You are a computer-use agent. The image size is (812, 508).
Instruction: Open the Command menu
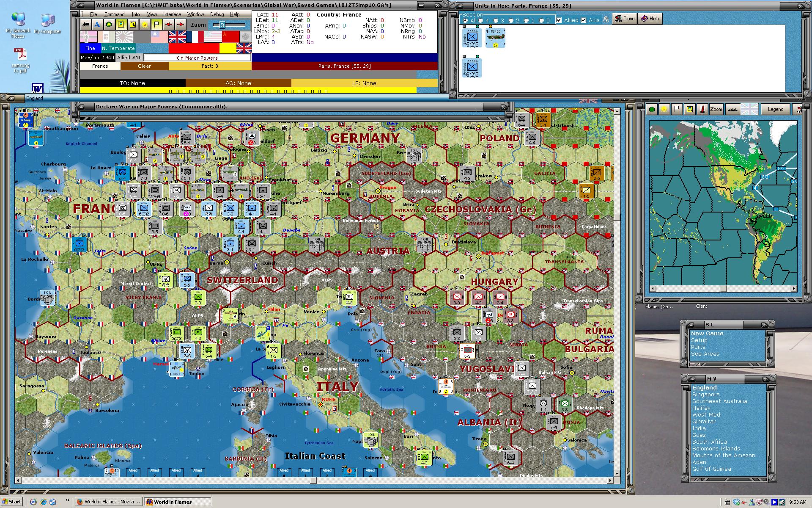point(115,14)
